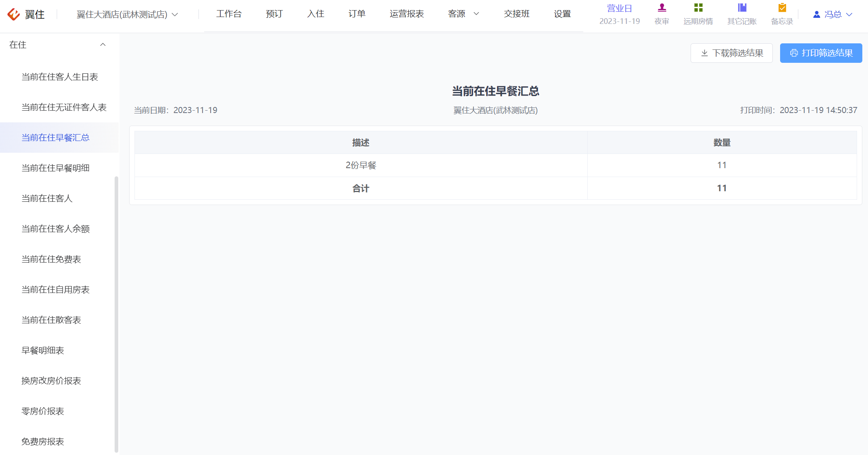Select 当前在住散客表 report
Image resolution: width=868 pixels, height=455 pixels.
click(x=60, y=320)
